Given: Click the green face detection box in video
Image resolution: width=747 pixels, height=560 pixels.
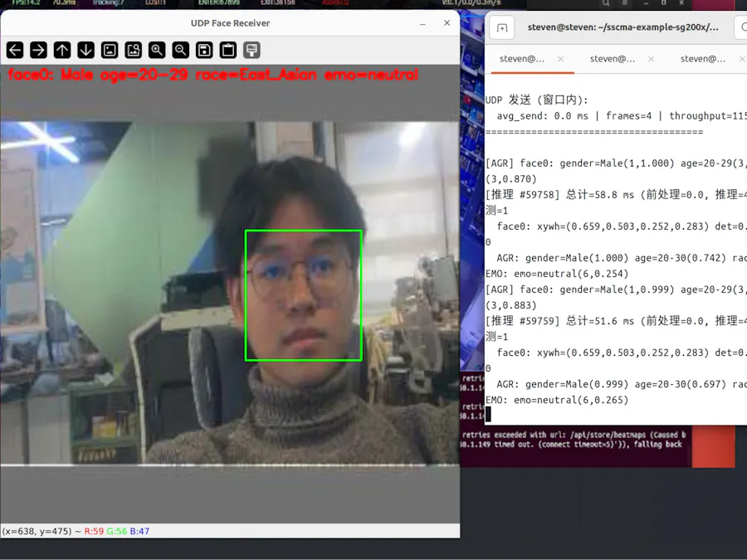Looking at the screenshot, I should coord(304,295).
